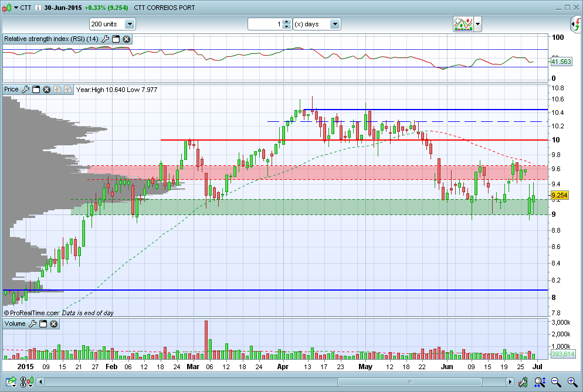Open the instrument info icon beside CTT
Viewport: 583px width, 392px height.
(38, 8)
